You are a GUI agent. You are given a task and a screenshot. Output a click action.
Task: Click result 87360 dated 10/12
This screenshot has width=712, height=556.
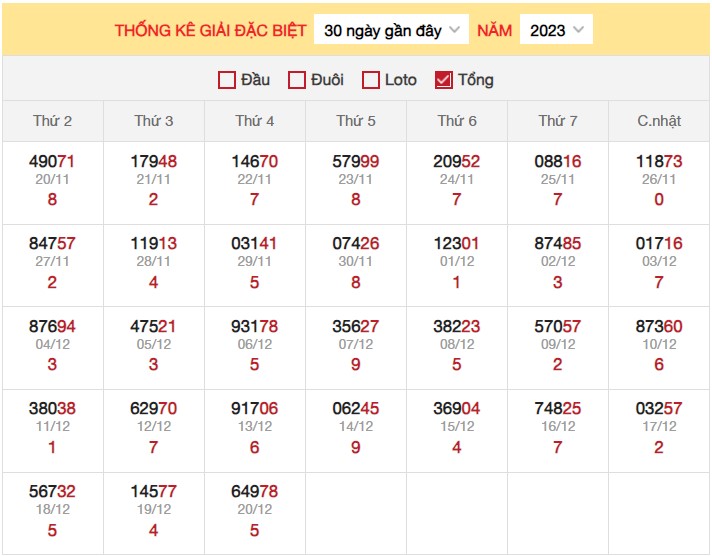[659, 325]
